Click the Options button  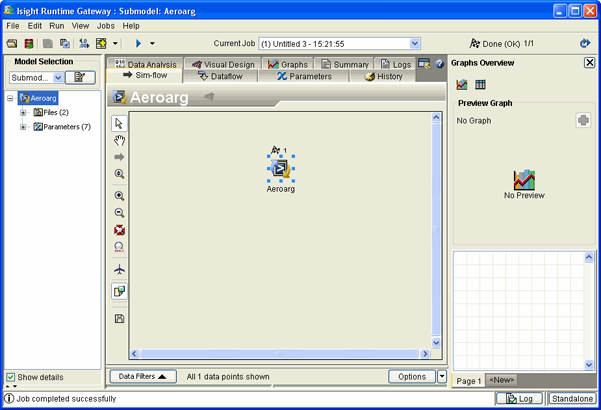coord(412,376)
